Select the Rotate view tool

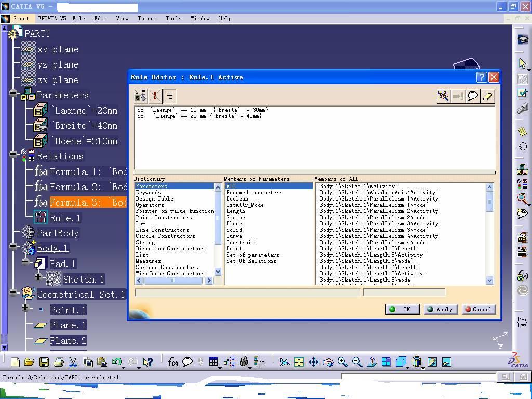328,362
